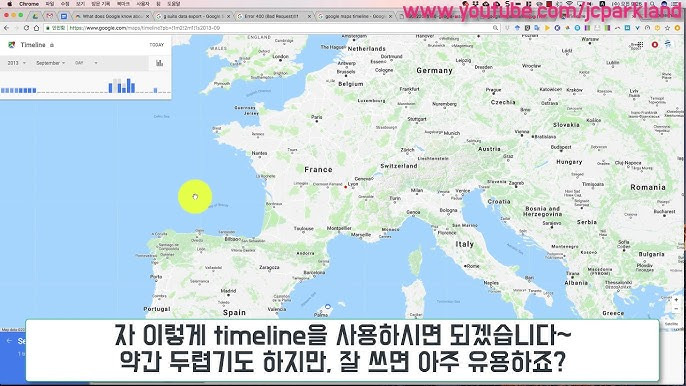
Task: Select the first bar of the histogram
Action: pyautogui.click(x=3, y=91)
